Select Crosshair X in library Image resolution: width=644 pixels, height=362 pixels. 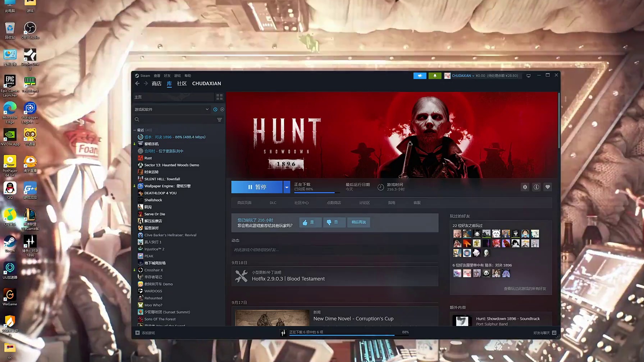tap(154, 270)
